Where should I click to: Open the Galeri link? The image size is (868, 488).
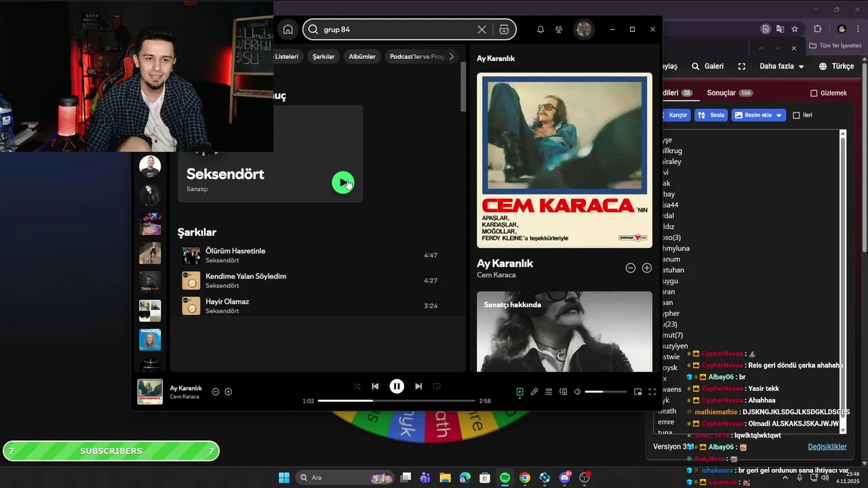[x=707, y=66]
